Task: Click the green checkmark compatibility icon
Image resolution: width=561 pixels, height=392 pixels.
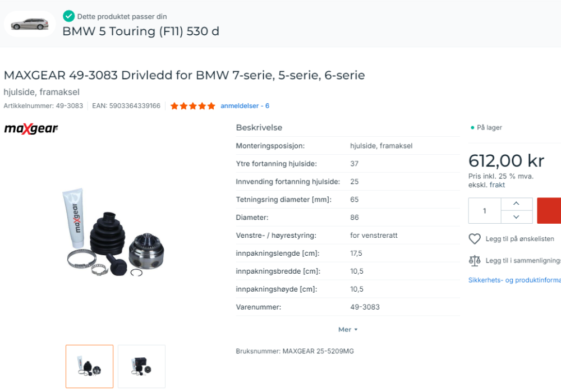Action: [x=69, y=16]
